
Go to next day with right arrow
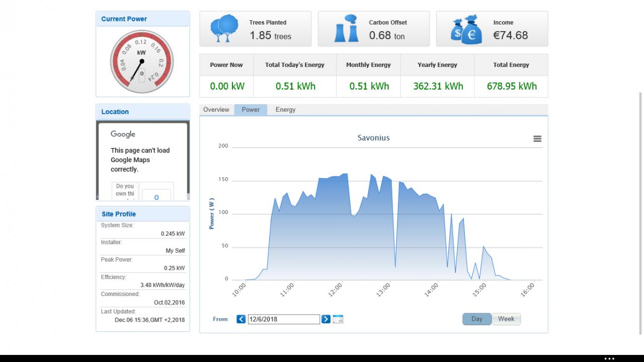[x=326, y=319]
